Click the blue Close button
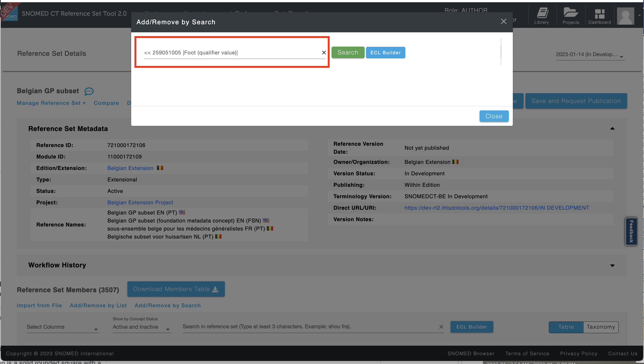The height and width of the screenshot is (364, 644). (494, 116)
